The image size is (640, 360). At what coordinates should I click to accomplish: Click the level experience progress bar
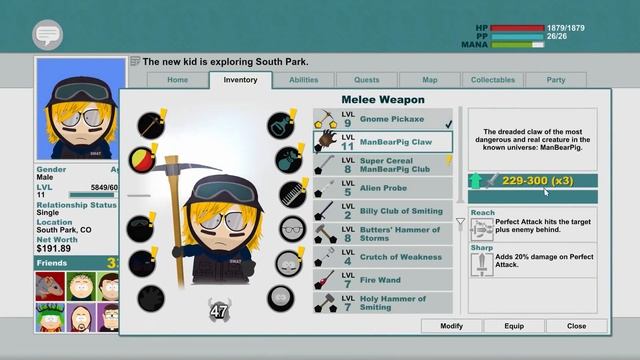[x=93, y=195]
